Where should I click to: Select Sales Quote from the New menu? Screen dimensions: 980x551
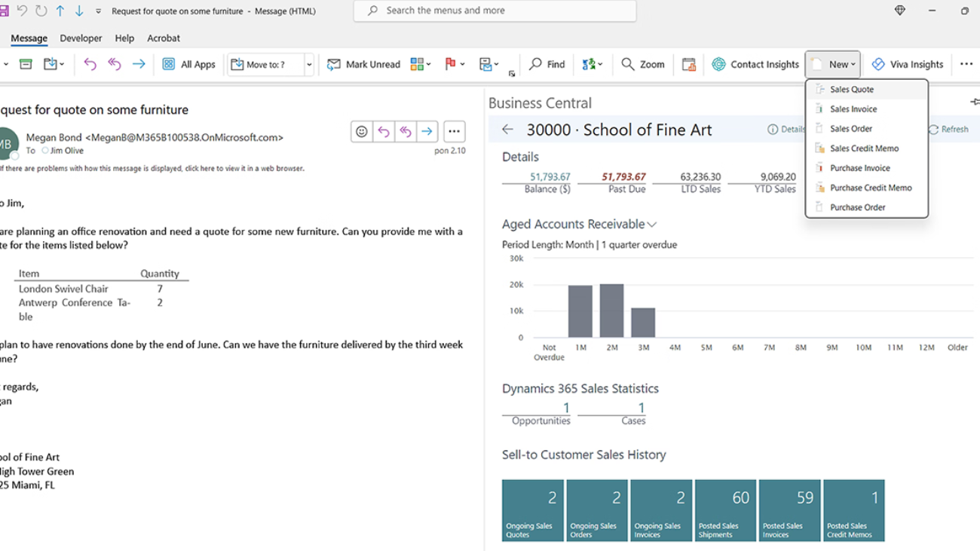click(x=852, y=89)
